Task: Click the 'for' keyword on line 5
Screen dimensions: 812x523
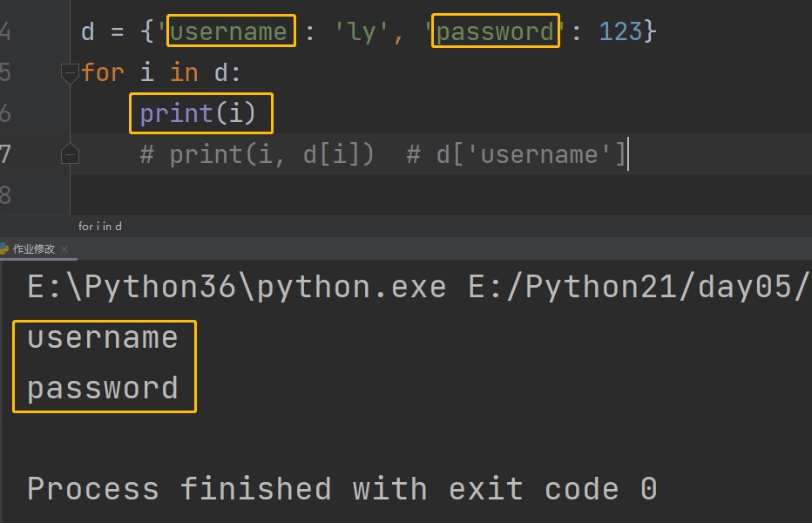Action: [x=103, y=72]
